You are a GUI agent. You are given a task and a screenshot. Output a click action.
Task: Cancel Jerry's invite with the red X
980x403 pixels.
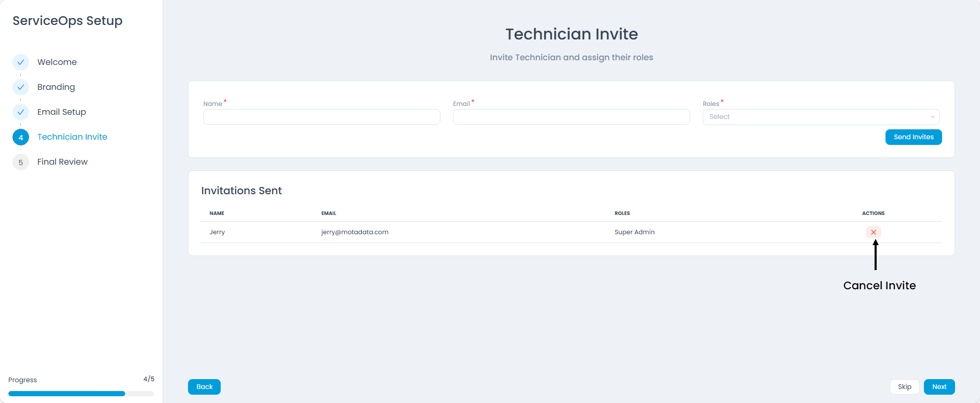(x=873, y=232)
